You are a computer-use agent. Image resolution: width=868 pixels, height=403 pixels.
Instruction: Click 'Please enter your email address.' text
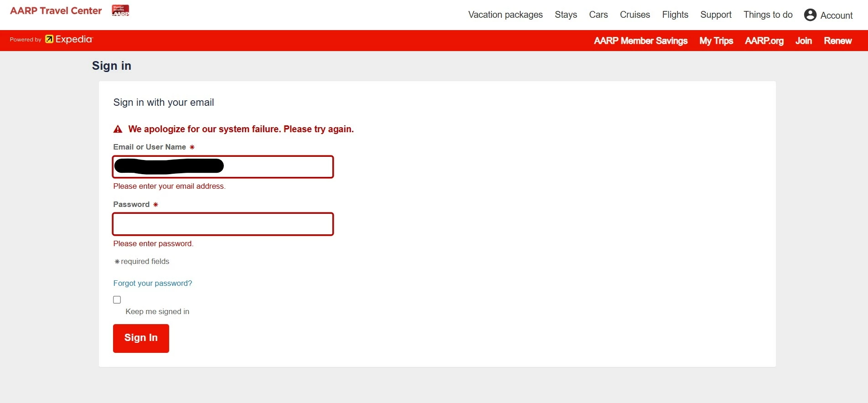[x=170, y=186]
